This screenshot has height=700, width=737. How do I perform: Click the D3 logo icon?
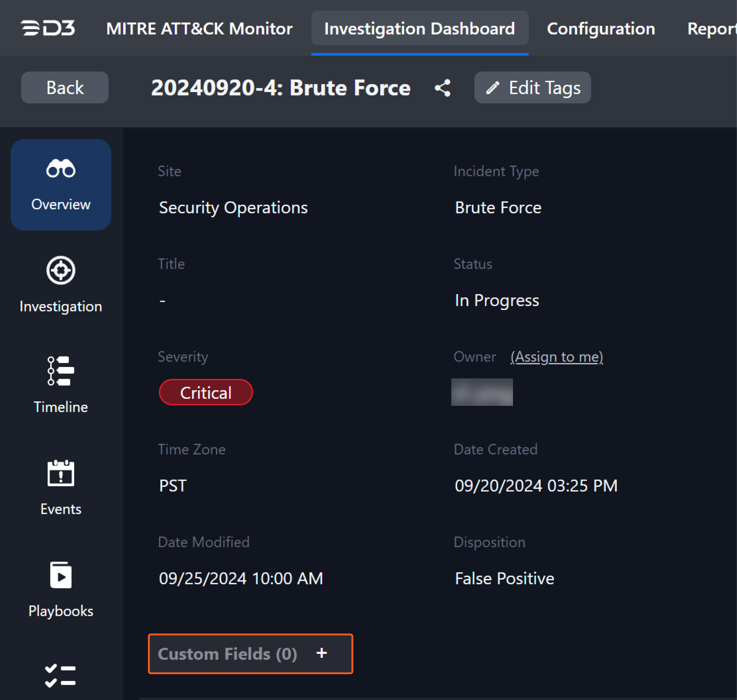click(48, 28)
